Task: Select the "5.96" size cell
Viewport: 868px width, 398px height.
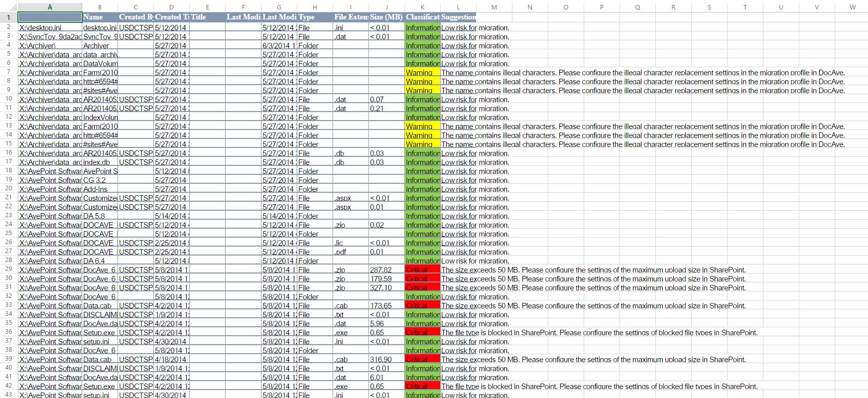Action: (x=387, y=323)
